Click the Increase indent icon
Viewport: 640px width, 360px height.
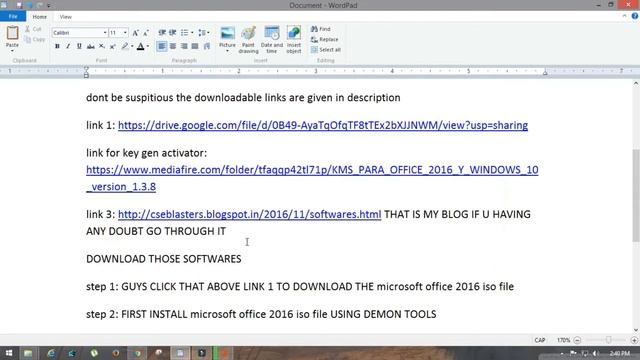(x=173, y=33)
